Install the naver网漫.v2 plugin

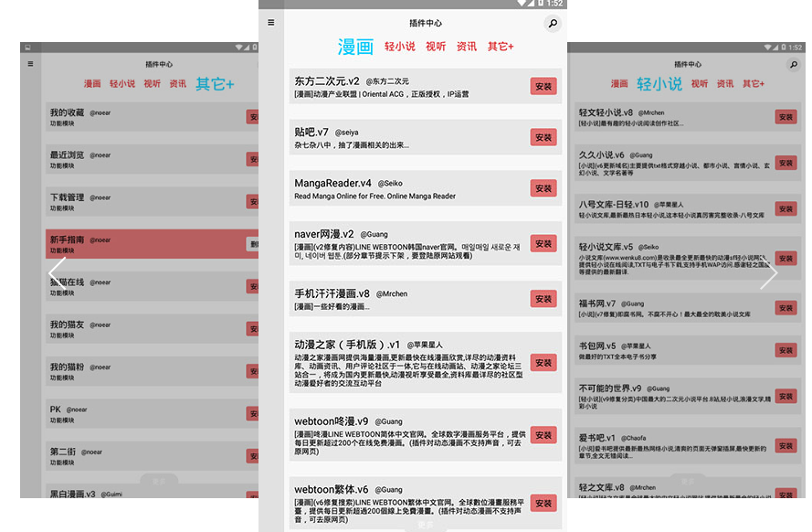(543, 243)
